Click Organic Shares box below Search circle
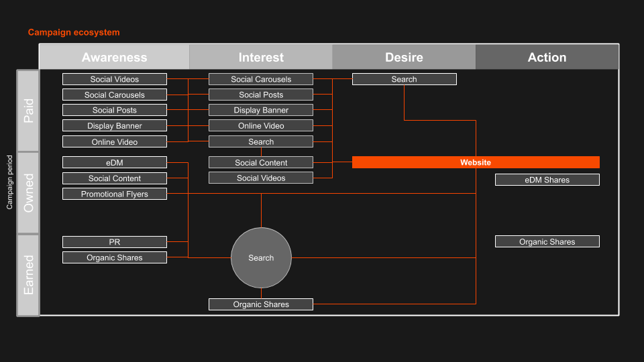Viewport: 644px width, 362px height. click(261, 304)
